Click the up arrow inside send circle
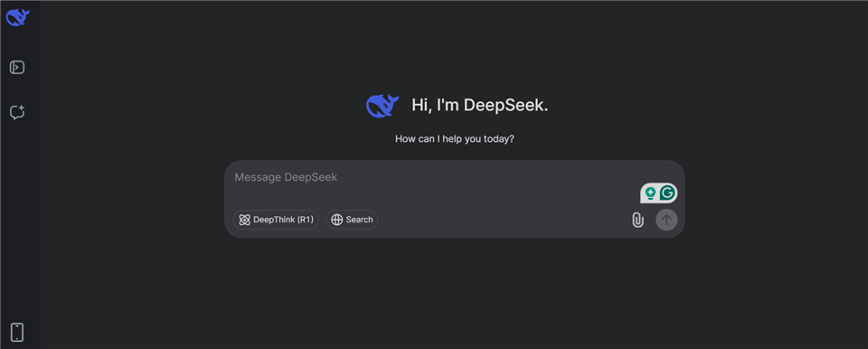Image resolution: width=868 pixels, height=349 pixels. 666,220
